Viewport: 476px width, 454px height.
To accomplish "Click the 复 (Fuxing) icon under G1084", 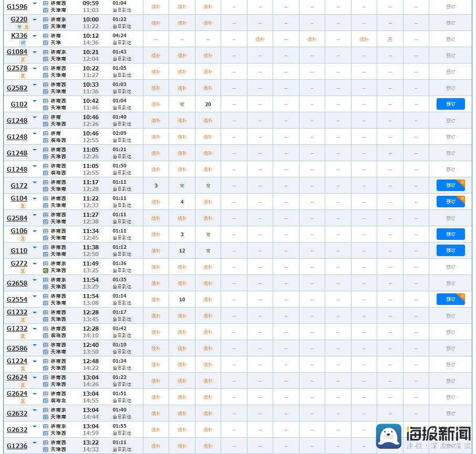I will [23, 59].
